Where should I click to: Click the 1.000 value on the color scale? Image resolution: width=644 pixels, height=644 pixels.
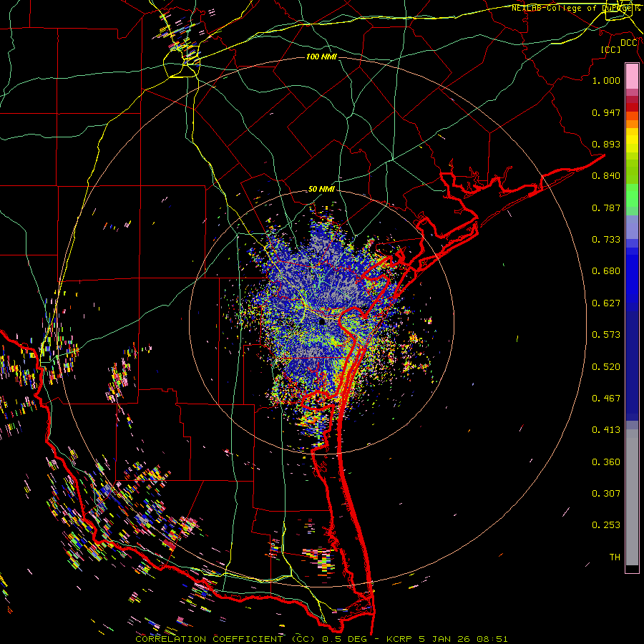click(606, 80)
